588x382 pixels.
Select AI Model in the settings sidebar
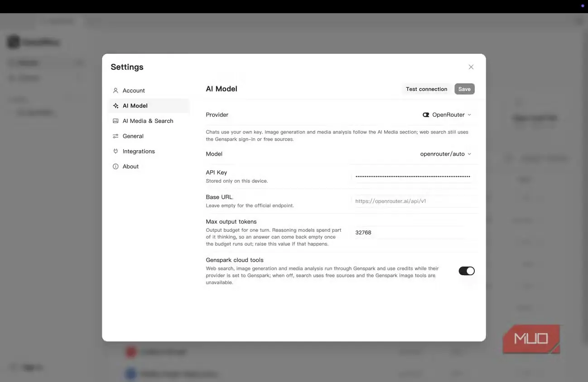[x=149, y=106]
